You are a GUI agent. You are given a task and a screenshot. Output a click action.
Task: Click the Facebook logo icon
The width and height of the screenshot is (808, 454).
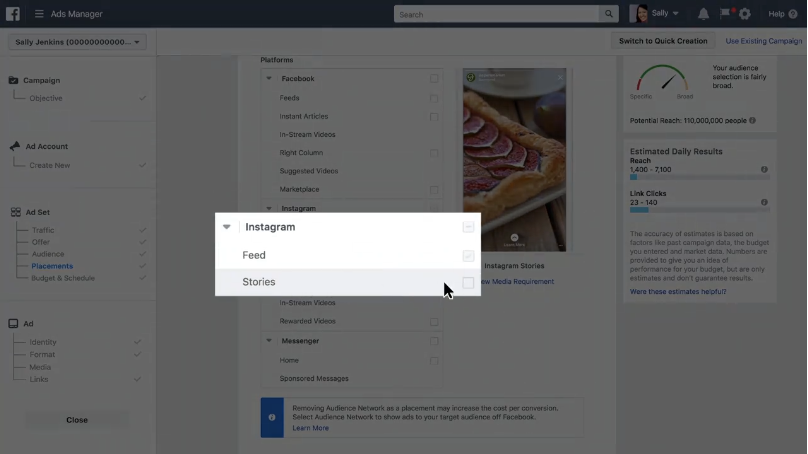(13, 14)
